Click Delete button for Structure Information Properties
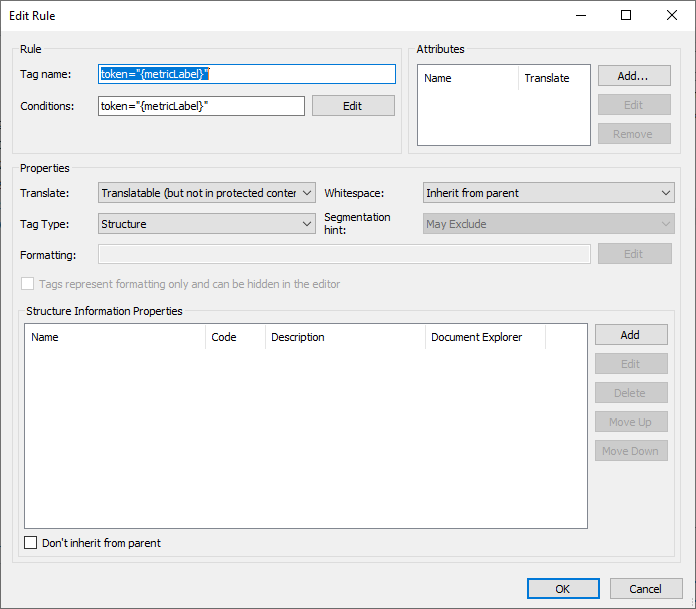This screenshot has height=609, width=696. tap(631, 393)
